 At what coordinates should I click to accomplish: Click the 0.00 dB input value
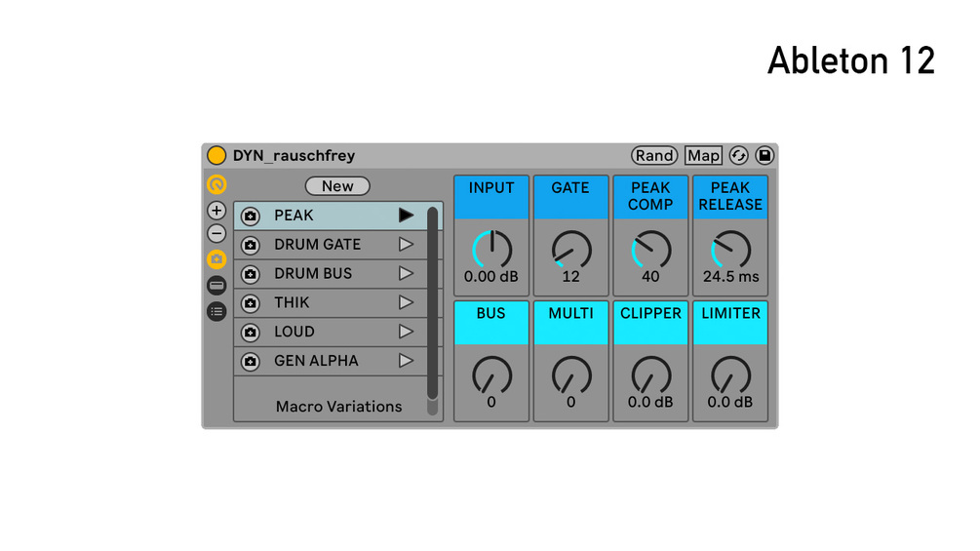click(x=491, y=277)
